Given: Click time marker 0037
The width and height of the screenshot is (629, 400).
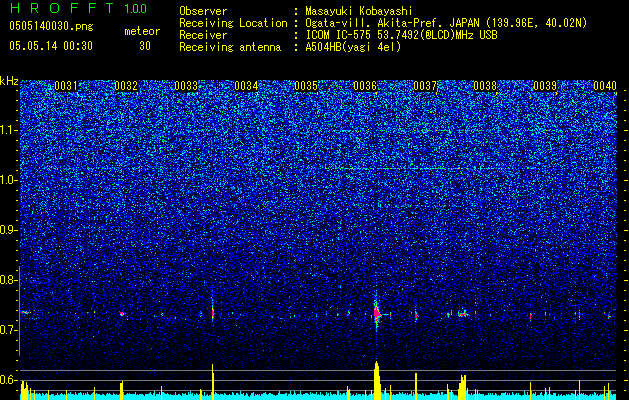Looking at the screenshot, I should click(x=425, y=86).
